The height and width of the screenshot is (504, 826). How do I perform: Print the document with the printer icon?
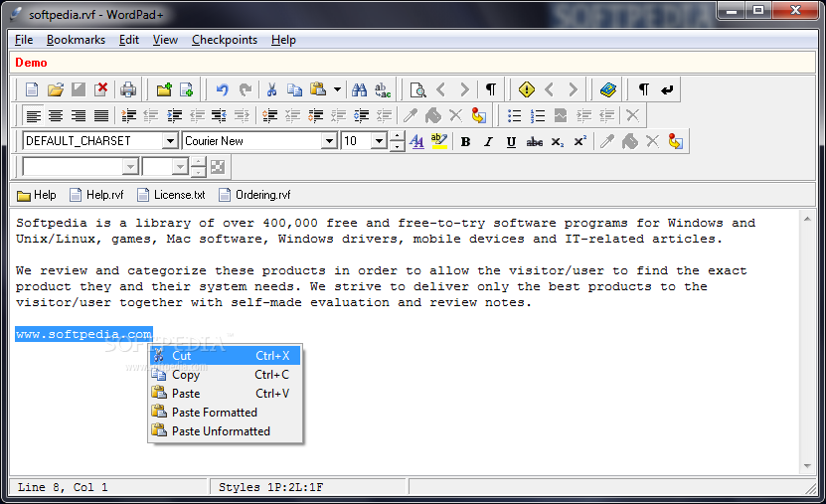pyautogui.click(x=128, y=89)
